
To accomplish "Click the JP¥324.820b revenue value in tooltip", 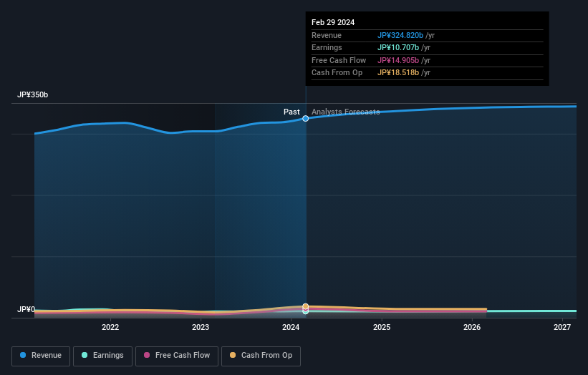I will (x=400, y=35).
